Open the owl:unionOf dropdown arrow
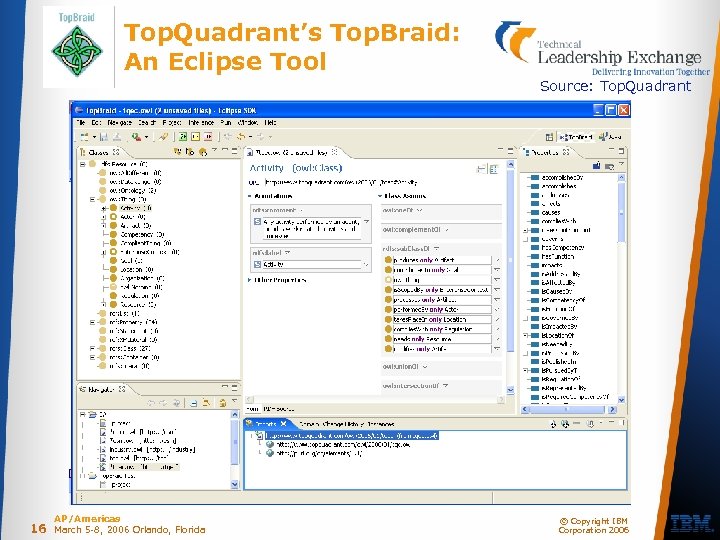Viewport: 720px width, 540px height. (425, 367)
